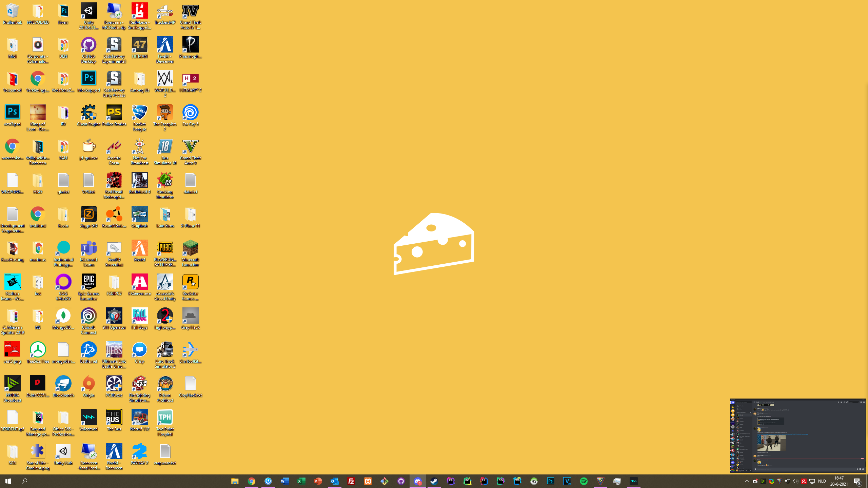
Task: Click the GitHub Desktop shortcut
Action: (x=88, y=45)
